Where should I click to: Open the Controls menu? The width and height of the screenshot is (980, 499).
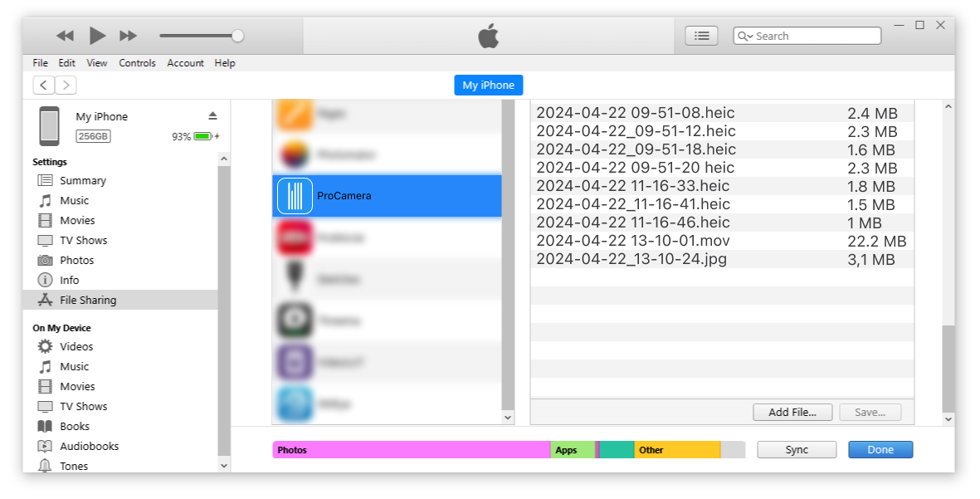tap(137, 63)
